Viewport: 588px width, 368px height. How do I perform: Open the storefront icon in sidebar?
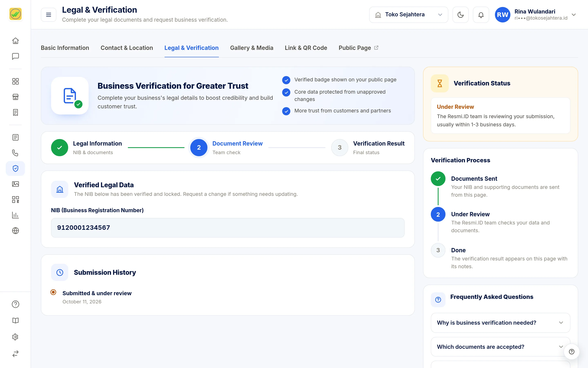[15, 97]
